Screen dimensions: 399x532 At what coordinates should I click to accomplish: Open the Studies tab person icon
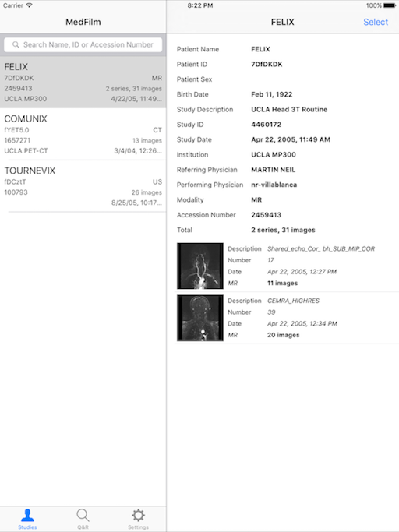point(27,515)
